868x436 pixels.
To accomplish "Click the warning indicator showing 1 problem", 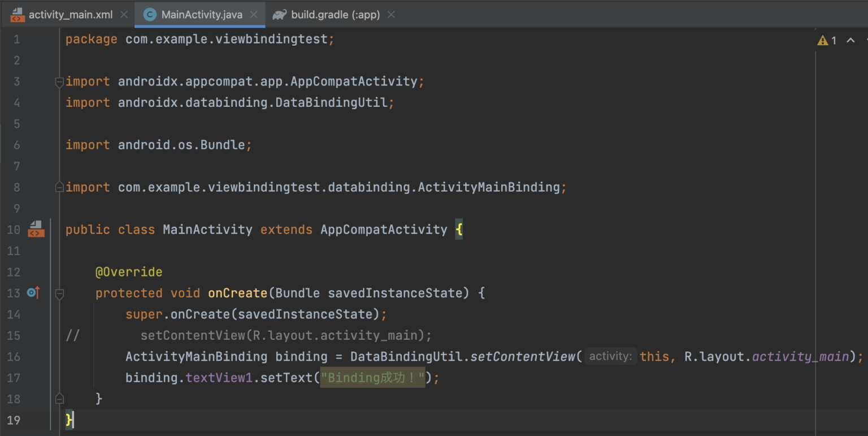I will (x=827, y=40).
